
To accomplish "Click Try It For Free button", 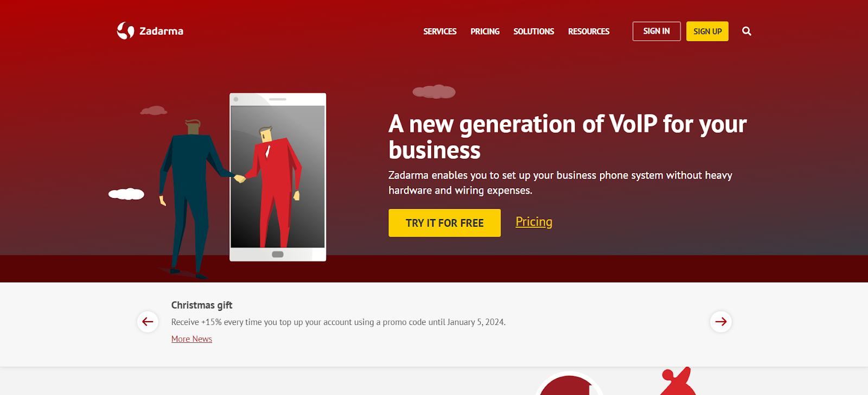I will coord(444,223).
